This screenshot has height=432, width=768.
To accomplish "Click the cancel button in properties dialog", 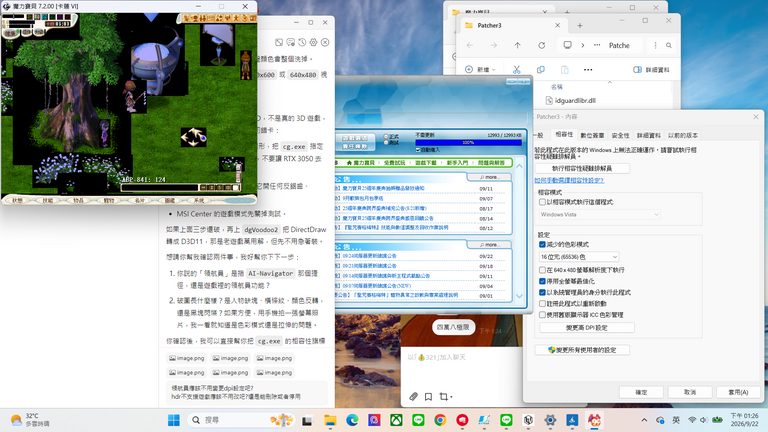I will coord(690,392).
